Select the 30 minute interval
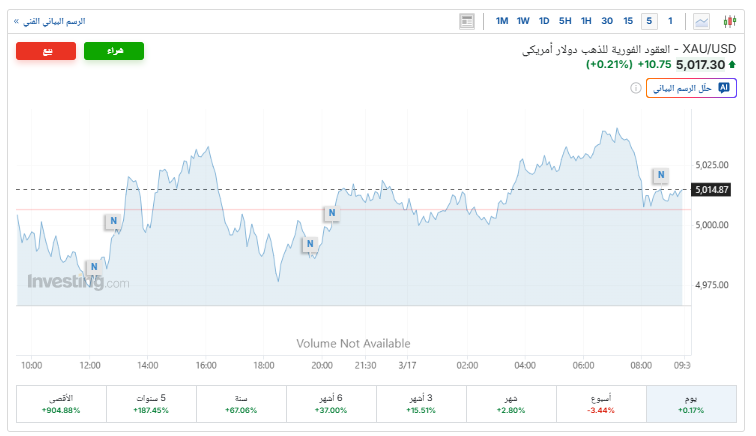The width and height of the screenshot is (756, 436). (607, 21)
